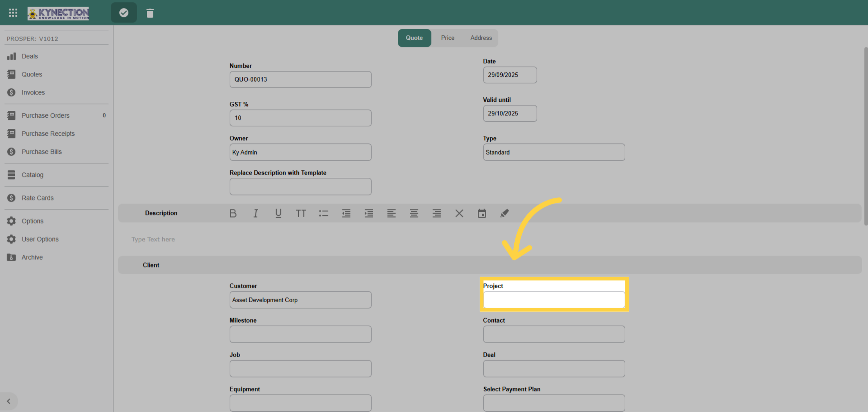Click the highlighted Project input field
The width and height of the screenshot is (868, 412).
click(554, 299)
